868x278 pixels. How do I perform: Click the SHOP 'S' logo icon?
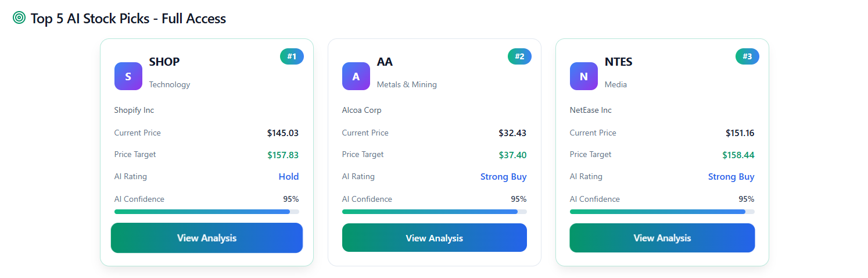(x=128, y=76)
